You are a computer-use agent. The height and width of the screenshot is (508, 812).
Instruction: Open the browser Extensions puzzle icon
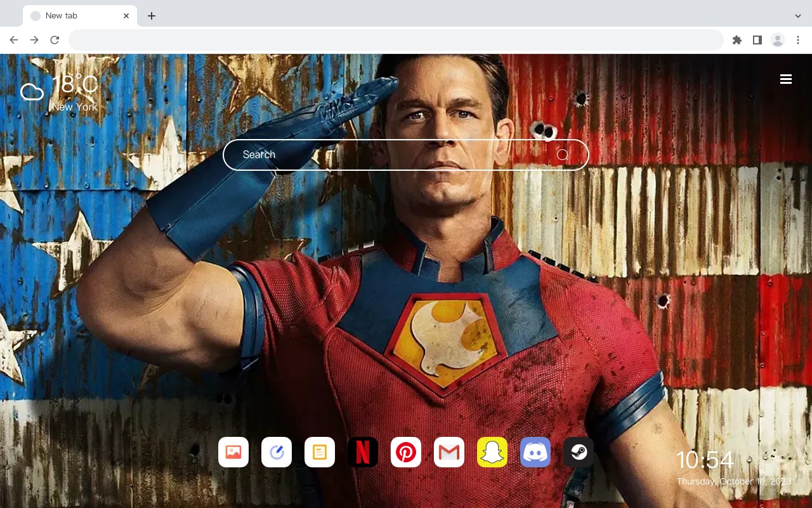737,40
